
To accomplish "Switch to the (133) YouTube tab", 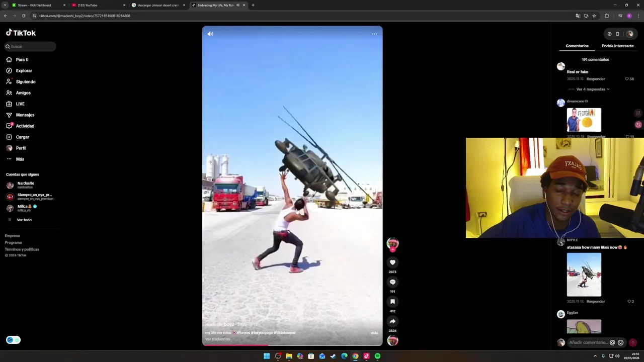I will click(98, 5).
